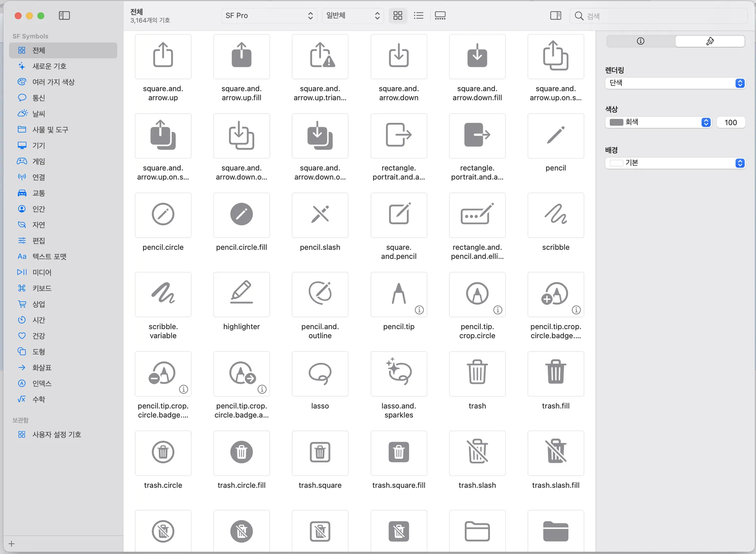Click the trash.slash.fill symbol
Viewport: 756px width, 554px height.
pos(556,453)
